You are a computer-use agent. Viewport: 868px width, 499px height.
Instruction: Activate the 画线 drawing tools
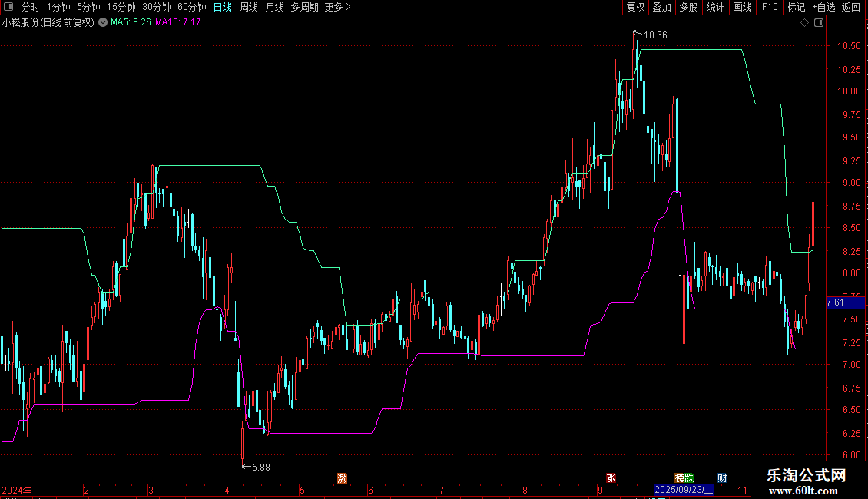click(742, 7)
